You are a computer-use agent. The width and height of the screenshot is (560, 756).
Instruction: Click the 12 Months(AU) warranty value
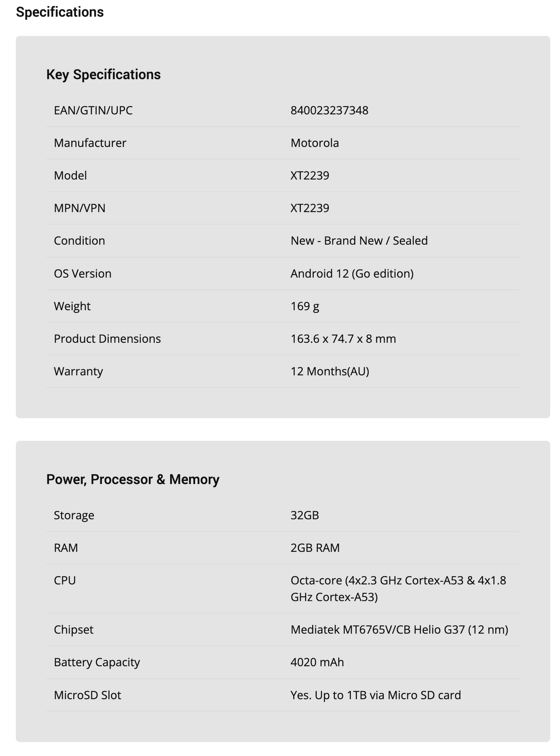(330, 371)
